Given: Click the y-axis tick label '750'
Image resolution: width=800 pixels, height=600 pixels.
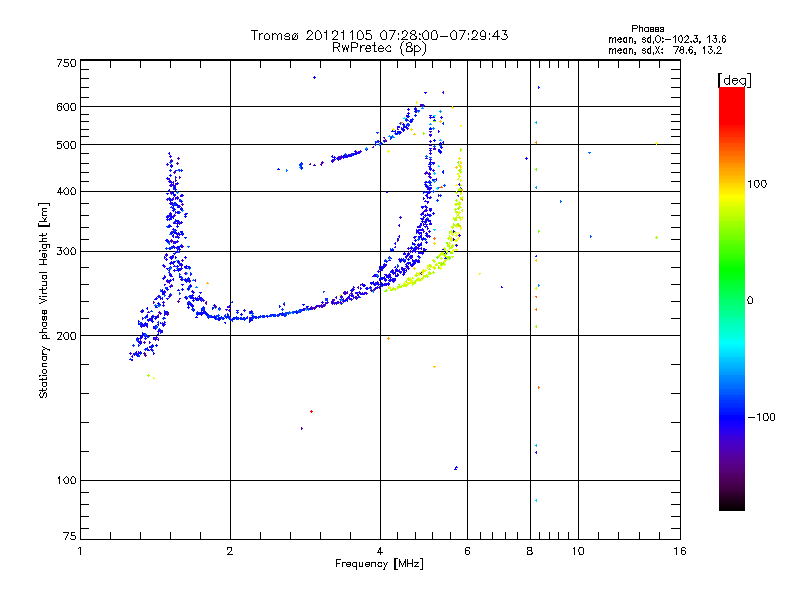Looking at the screenshot, I should coord(66,63).
